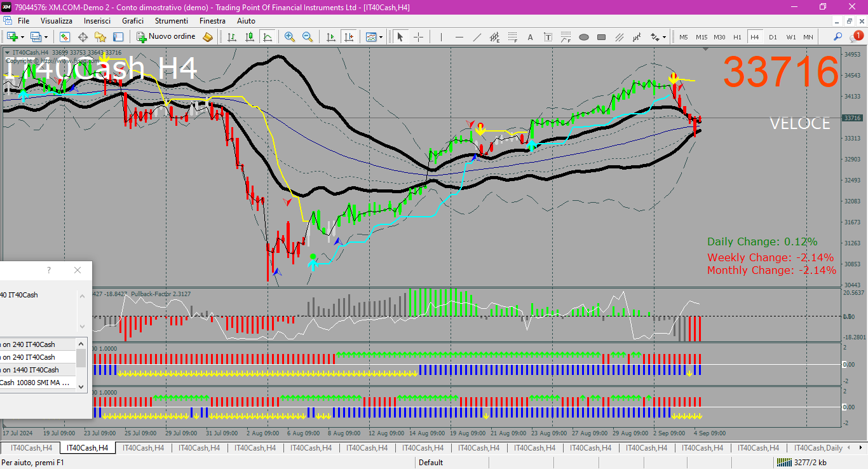This screenshot has width=868, height=469.
Task: Select the Fibonacci curved fan tool
Action: click(x=566, y=37)
